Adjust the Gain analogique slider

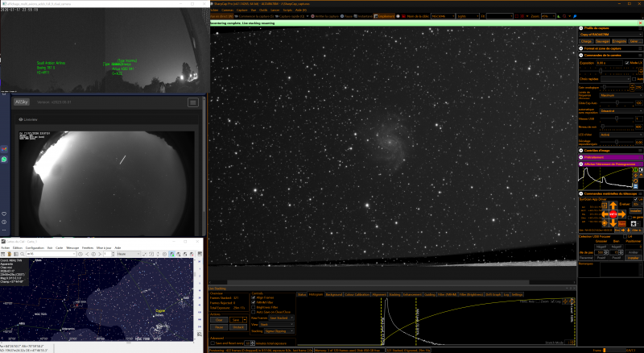pos(614,87)
